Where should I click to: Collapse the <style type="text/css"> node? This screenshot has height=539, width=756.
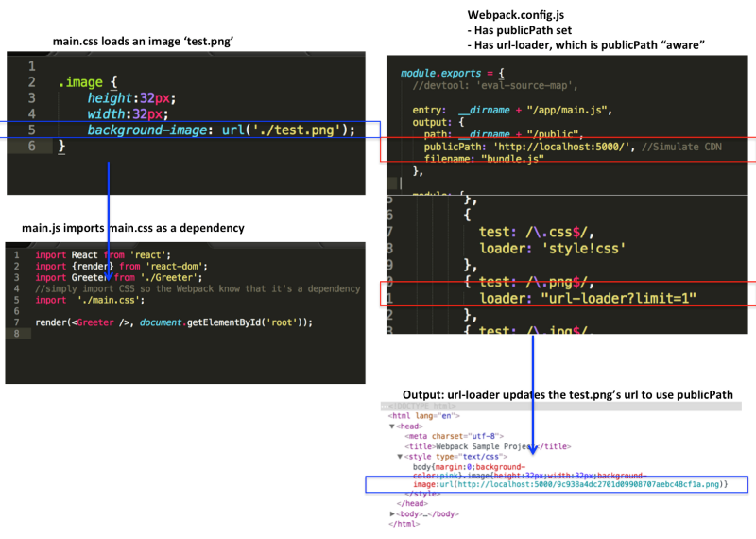pos(400,456)
